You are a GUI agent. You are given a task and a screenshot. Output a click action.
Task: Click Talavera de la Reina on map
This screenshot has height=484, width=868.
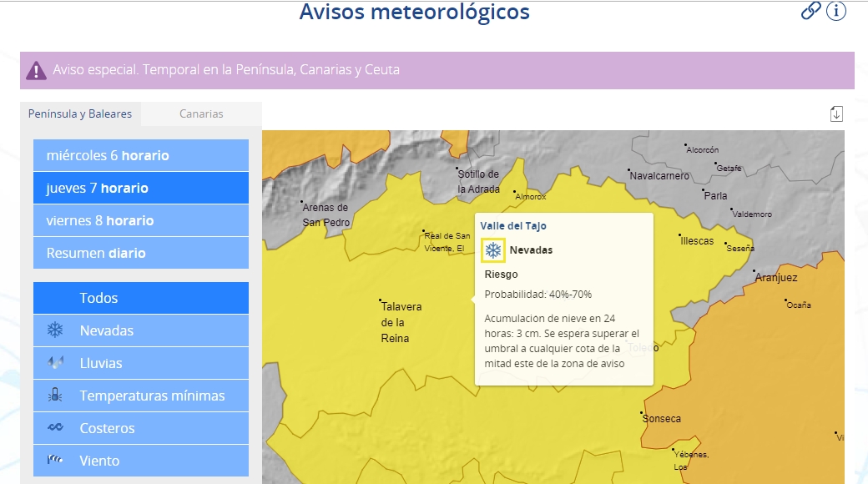pyautogui.click(x=401, y=322)
